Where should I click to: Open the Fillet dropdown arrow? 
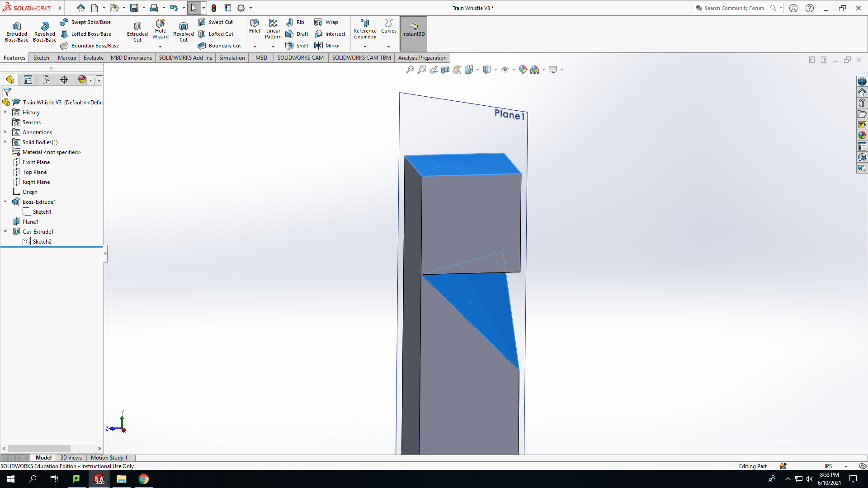point(255,47)
